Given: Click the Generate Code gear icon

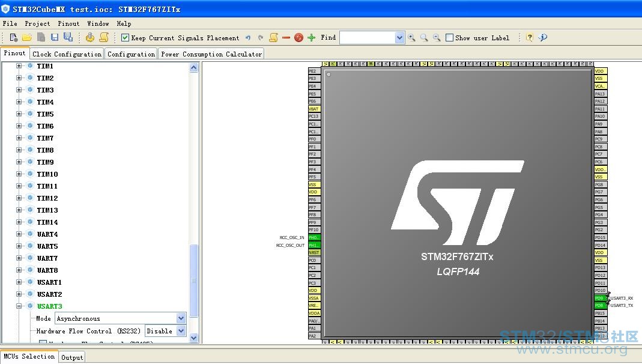Looking at the screenshot, I should point(89,38).
